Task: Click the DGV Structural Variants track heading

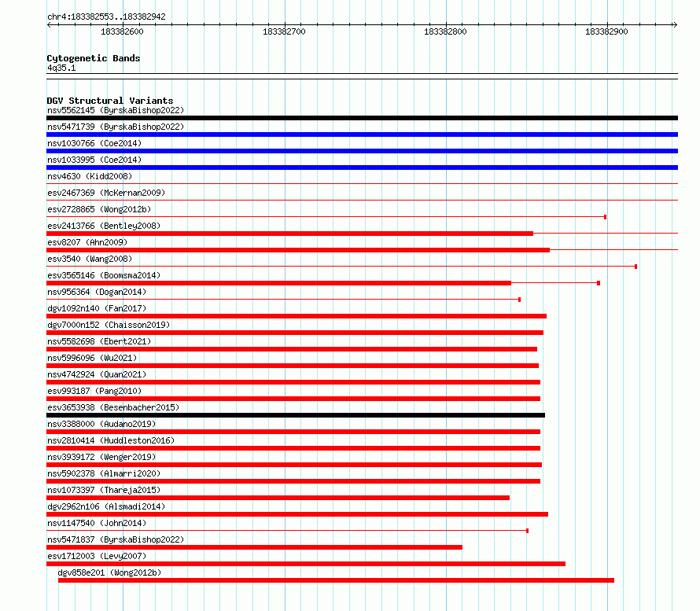Action: click(x=110, y=101)
